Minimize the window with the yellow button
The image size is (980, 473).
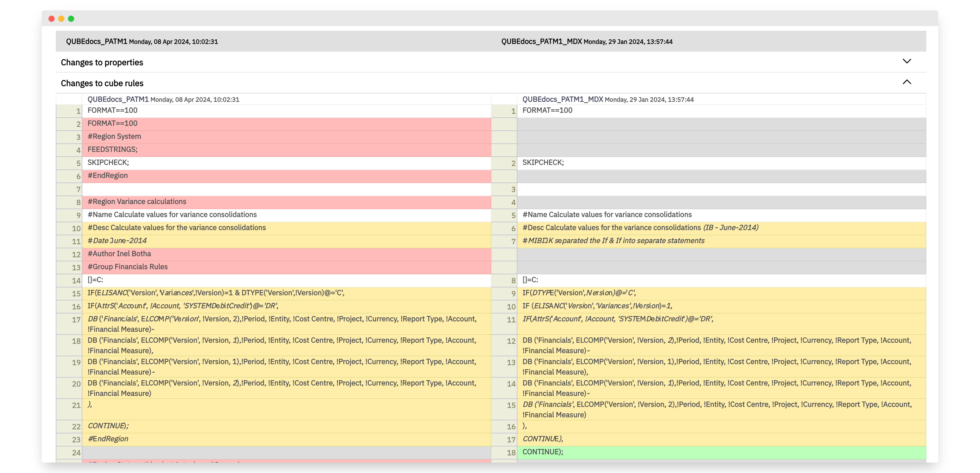[61, 19]
